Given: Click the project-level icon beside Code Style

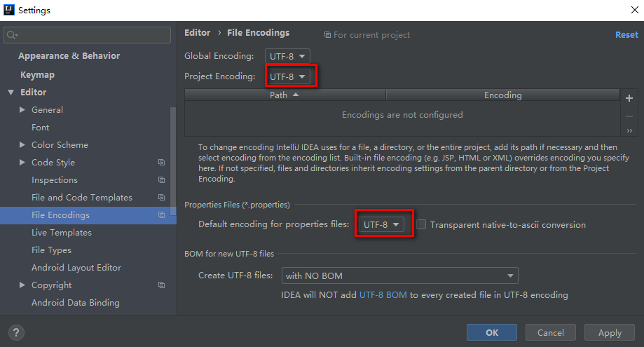Looking at the screenshot, I should coord(162,163).
